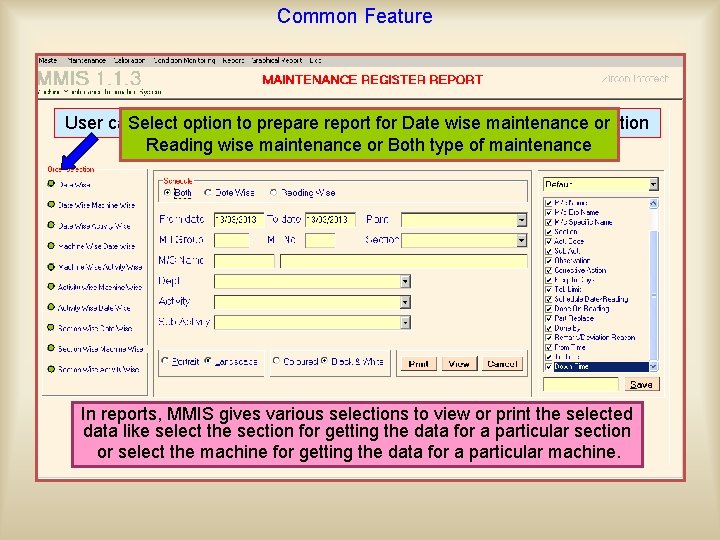Open the Graphical Report menu
720x540 pixels.
click(x=276, y=60)
